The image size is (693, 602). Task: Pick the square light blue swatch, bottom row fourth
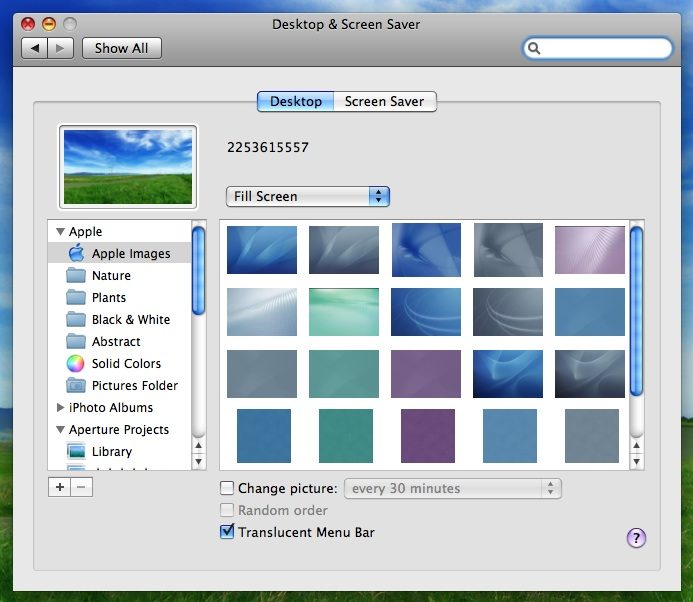point(510,436)
